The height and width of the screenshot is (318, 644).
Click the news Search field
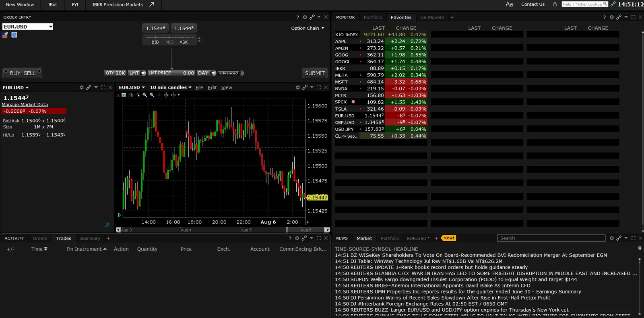(x=551, y=238)
